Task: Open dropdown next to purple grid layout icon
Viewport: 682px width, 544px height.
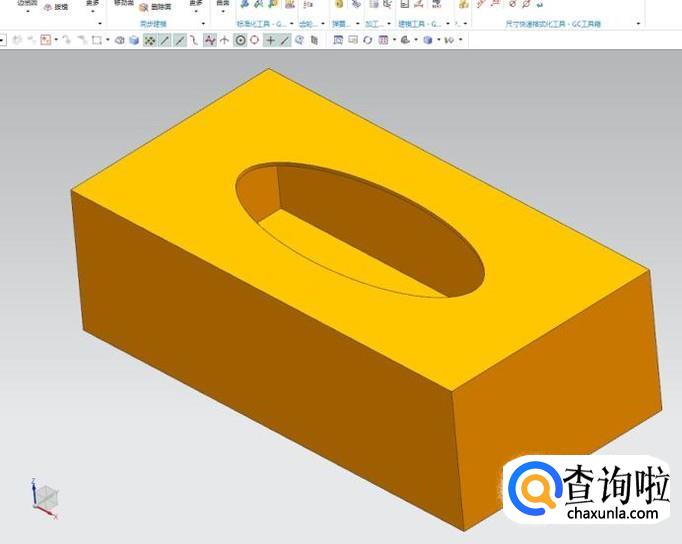Action: click(x=394, y=40)
